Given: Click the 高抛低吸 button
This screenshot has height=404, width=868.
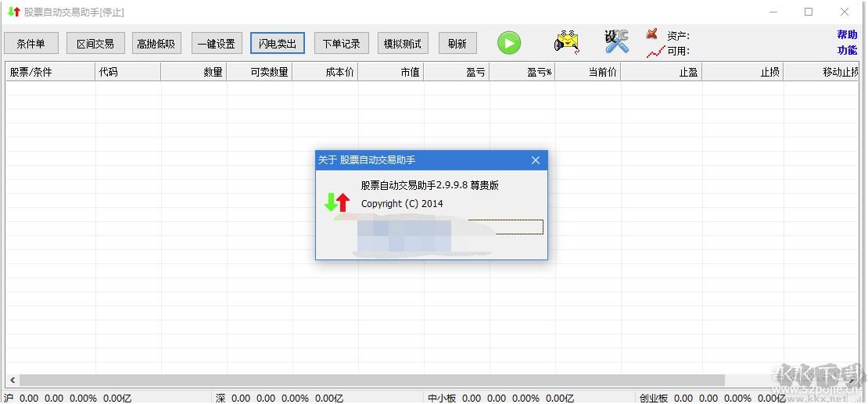Looking at the screenshot, I should [x=156, y=43].
